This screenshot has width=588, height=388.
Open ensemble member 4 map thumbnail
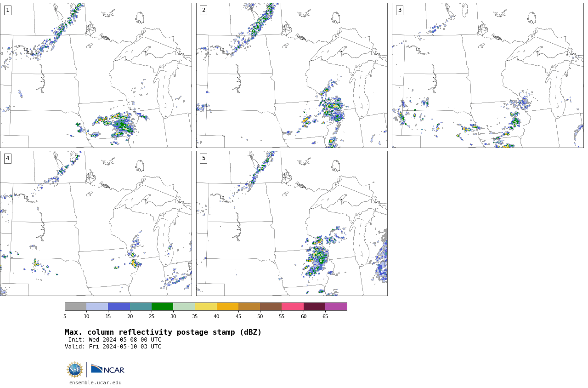coord(96,223)
